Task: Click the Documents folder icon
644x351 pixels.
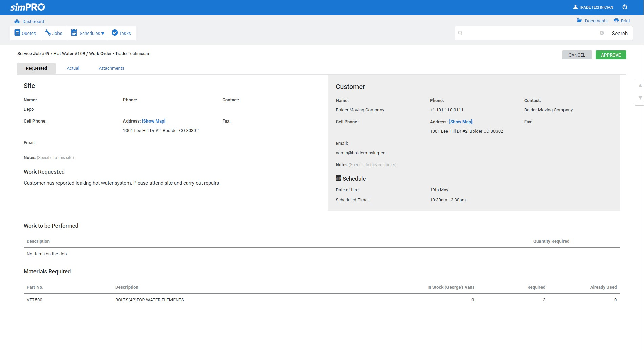Action: tap(579, 20)
